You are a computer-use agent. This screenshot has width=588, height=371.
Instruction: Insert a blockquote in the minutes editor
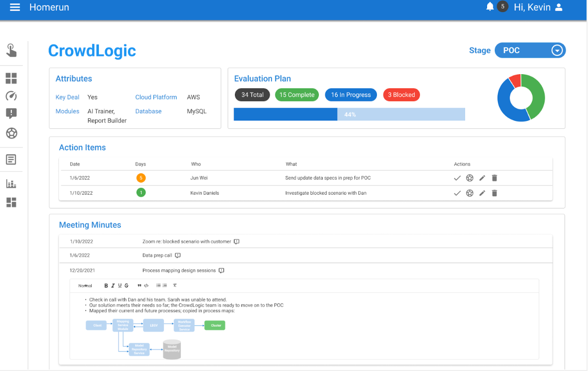(139, 286)
